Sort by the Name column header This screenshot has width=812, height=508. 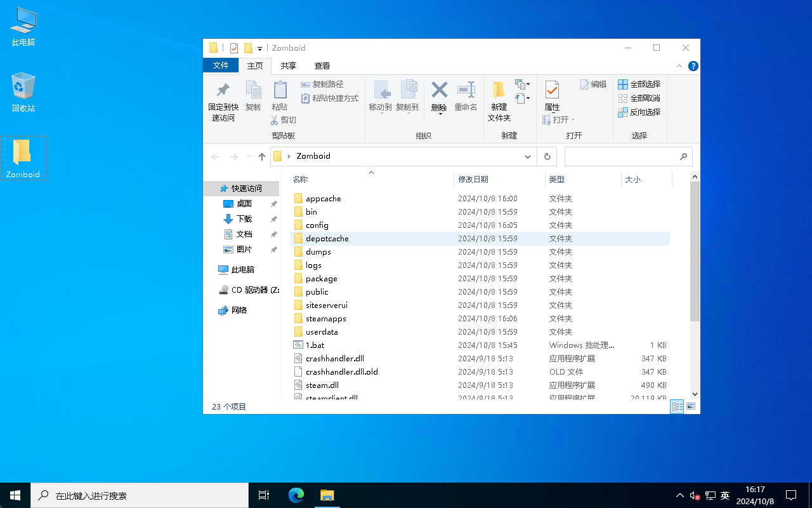371,180
